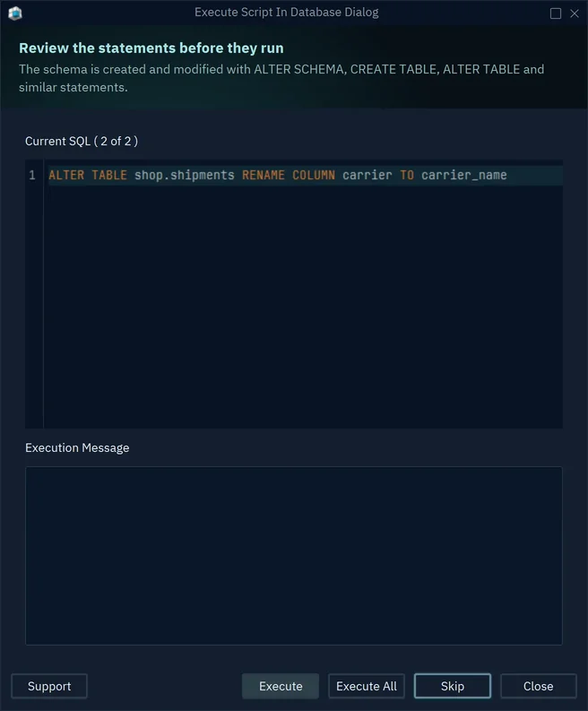Image resolution: width=588 pixels, height=711 pixels.
Task: Click the 'Execution Message' label
Action: [x=77, y=447]
